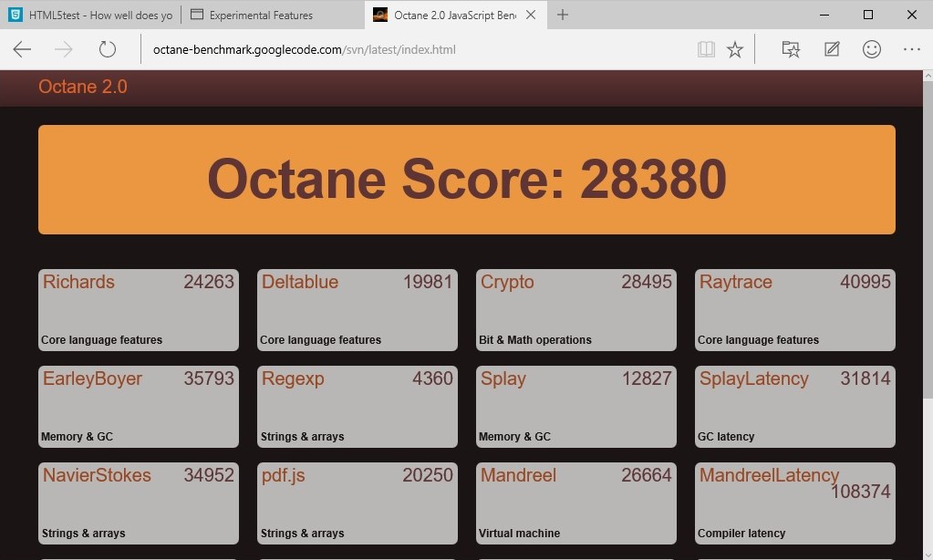Click the SplayLatency score 31814

pyautogui.click(x=866, y=379)
